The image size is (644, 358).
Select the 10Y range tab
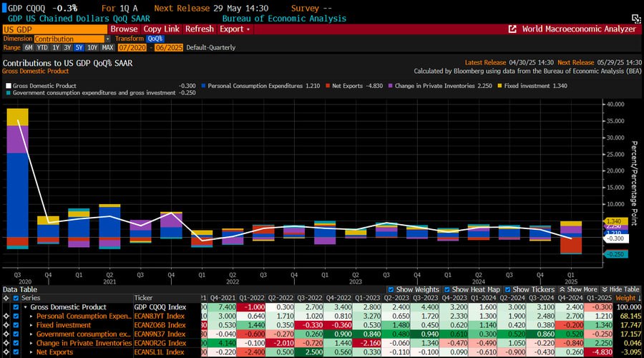coord(92,47)
